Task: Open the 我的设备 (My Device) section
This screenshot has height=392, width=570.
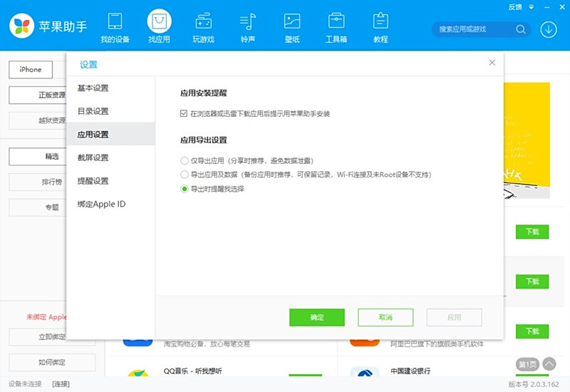Action: [115, 26]
